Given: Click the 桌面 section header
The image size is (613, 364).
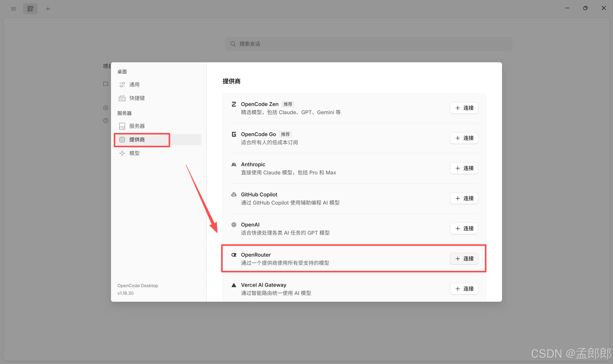Looking at the screenshot, I should pyautogui.click(x=122, y=72).
